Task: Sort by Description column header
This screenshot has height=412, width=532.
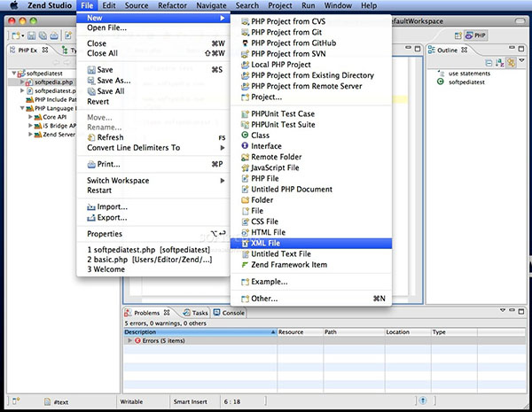Action: (x=200, y=332)
